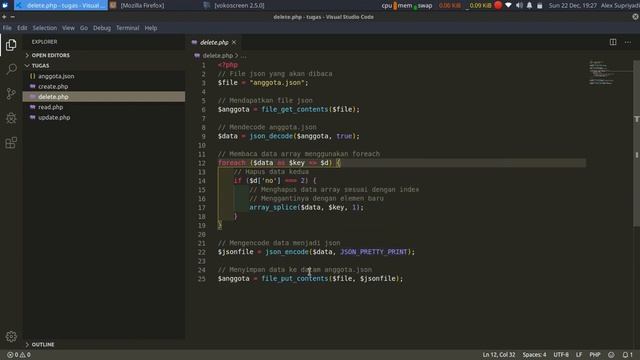Open the File menu
This screenshot has width=640, height=360.
7,28
